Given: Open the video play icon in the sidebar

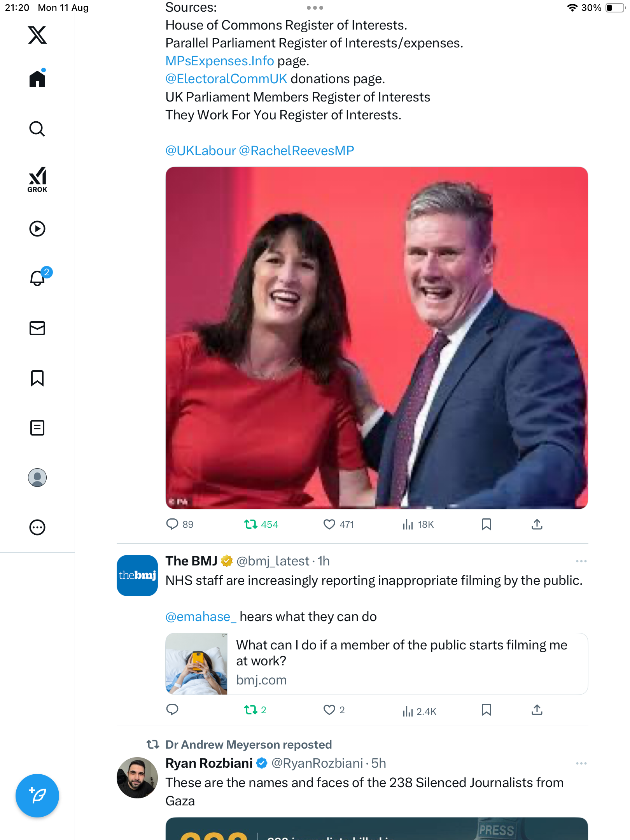Looking at the screenshot, I should (x=37, y=229).
